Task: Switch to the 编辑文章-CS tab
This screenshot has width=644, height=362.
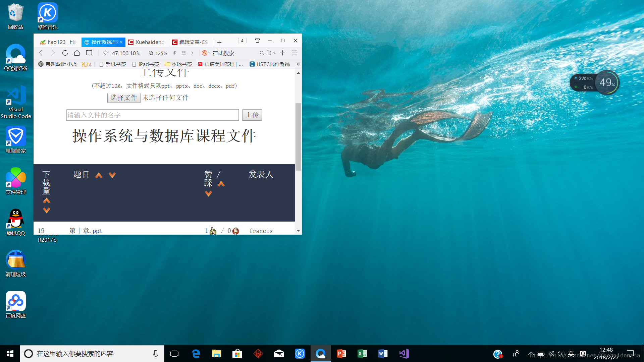Action: click(x=190, y=42)
